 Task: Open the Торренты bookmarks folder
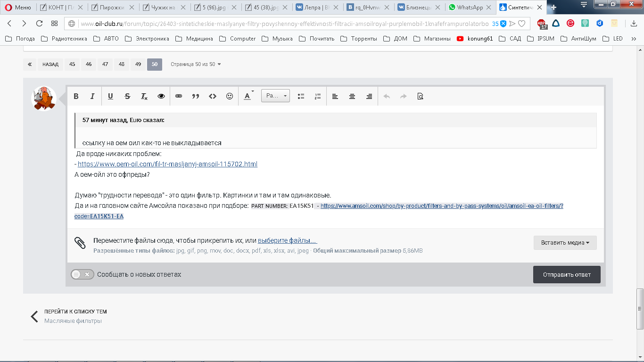[358, 39]
